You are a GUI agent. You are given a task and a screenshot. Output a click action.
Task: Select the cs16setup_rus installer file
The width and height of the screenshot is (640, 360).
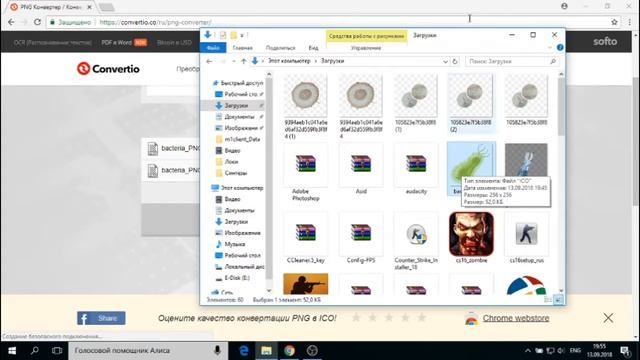pos(526,238)
